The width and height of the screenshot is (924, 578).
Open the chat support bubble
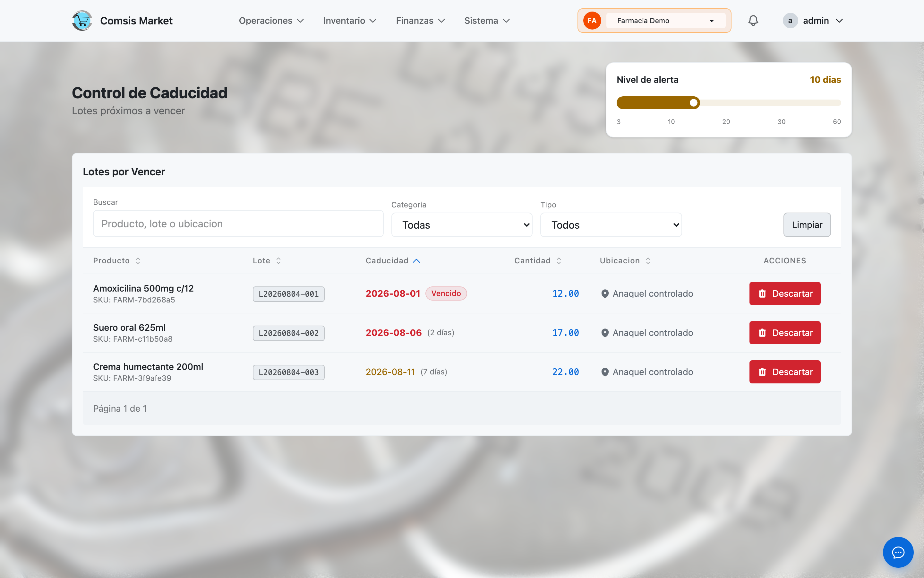coord(898,552)
